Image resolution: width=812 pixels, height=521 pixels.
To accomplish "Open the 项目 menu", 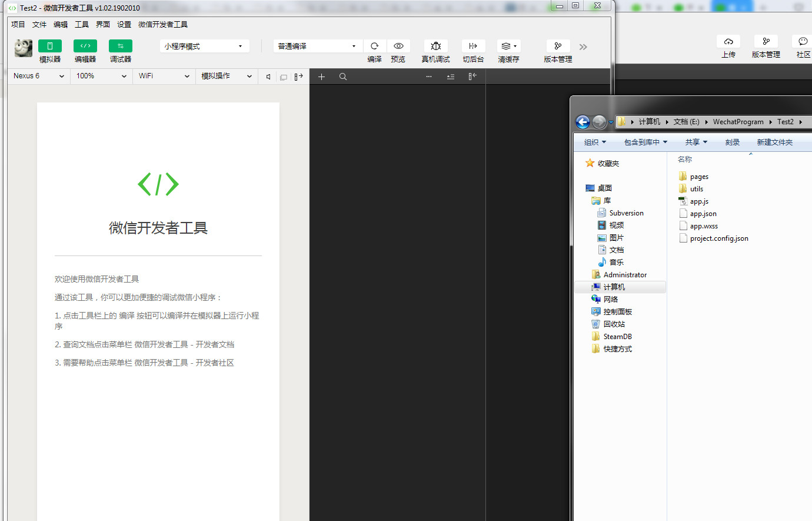I will point(18,24).
